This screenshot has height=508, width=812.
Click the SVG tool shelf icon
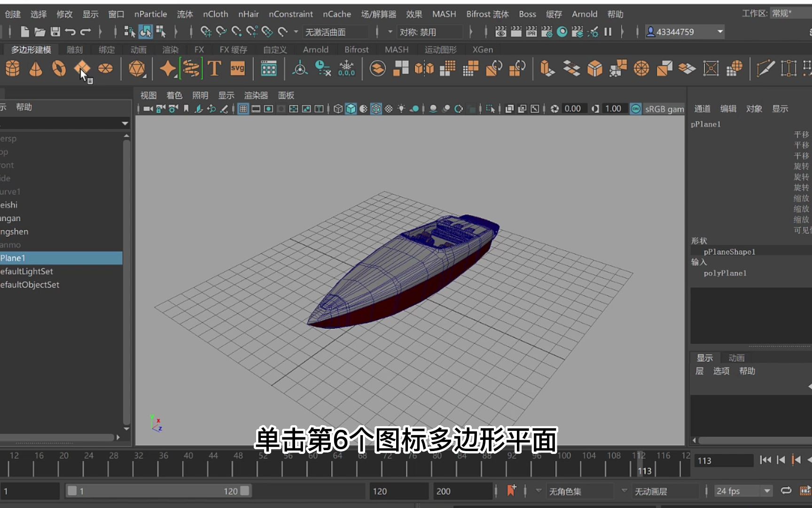pyautogui.click(x=237, y=69)
